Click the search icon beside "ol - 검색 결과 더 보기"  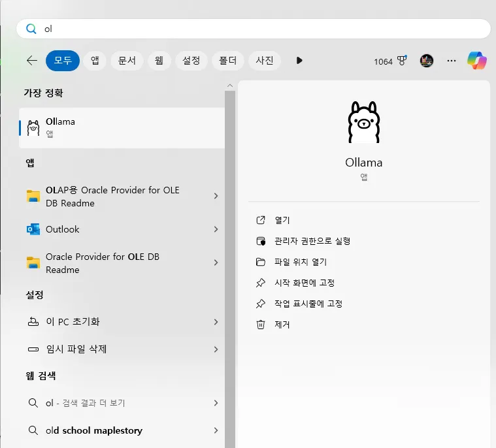coord(33,403)
